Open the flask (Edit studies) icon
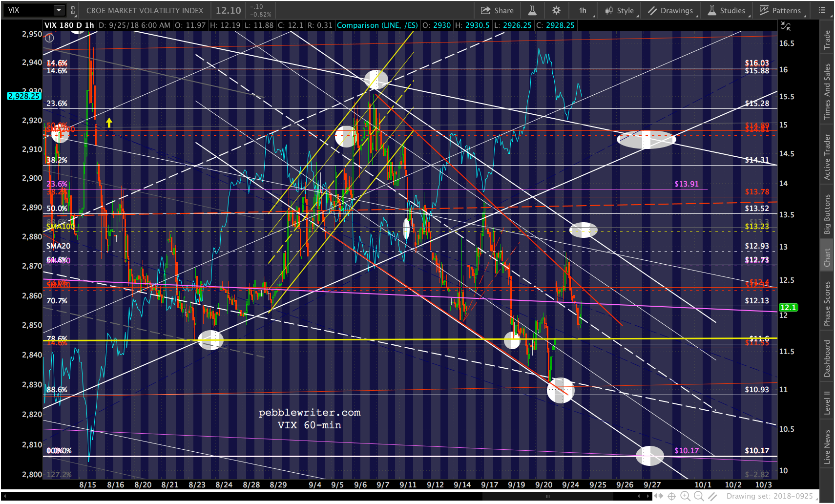This screenshot has width=835, height=504. pyautogui.click(x=532, y=10)
